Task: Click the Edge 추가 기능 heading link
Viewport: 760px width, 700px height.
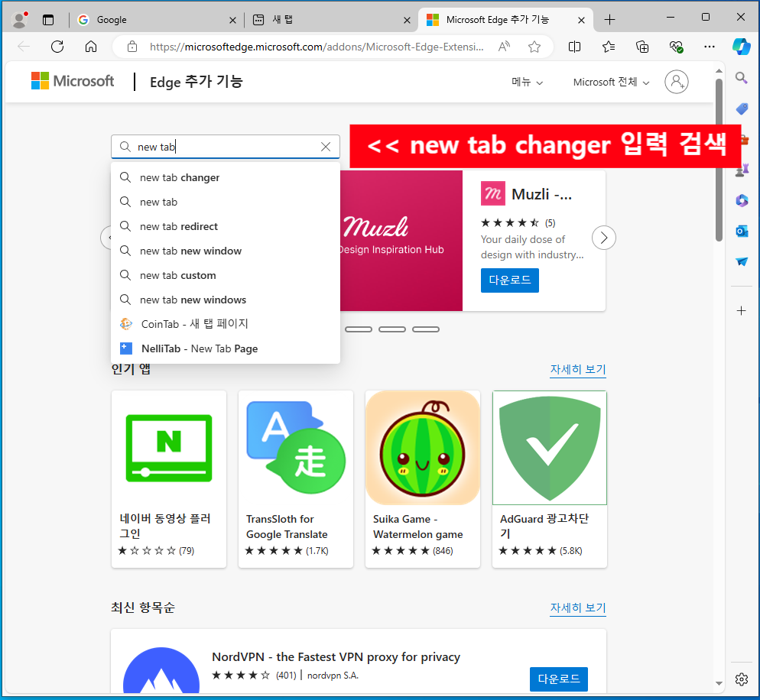Action: pos(196,81)
